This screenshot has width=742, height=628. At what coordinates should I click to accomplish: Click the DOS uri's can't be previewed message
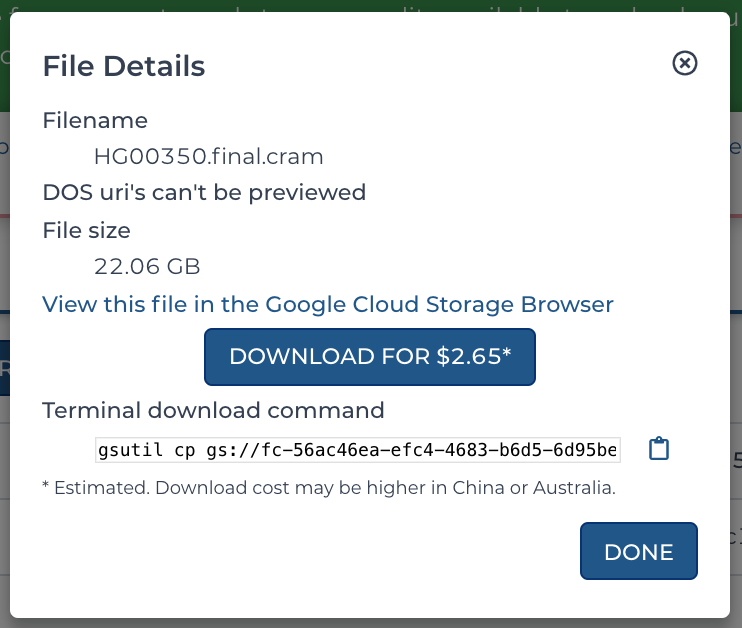tap(204, 193)
